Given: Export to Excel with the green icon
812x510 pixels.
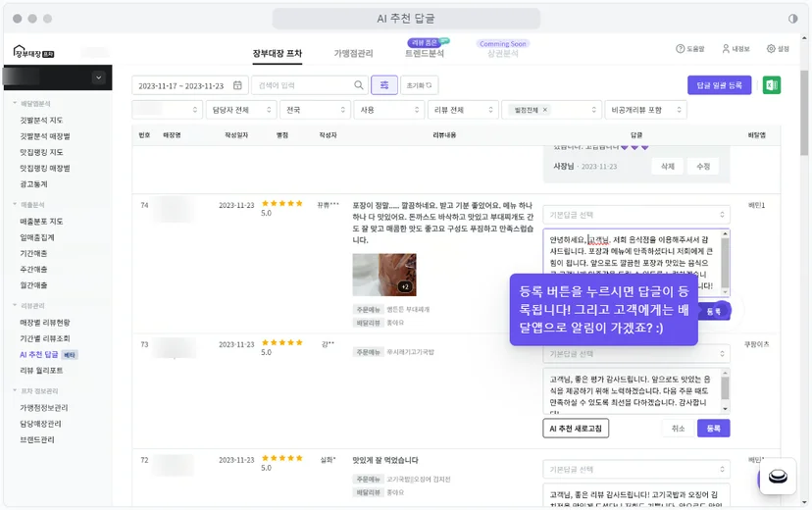Looking at the screenshot, I should (771, 85).
